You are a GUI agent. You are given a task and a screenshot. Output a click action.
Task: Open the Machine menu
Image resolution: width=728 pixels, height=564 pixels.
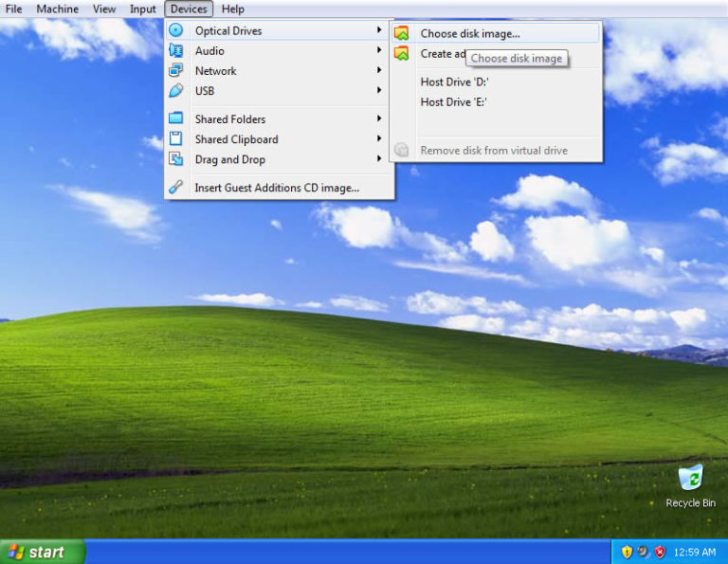click(58, 9)
